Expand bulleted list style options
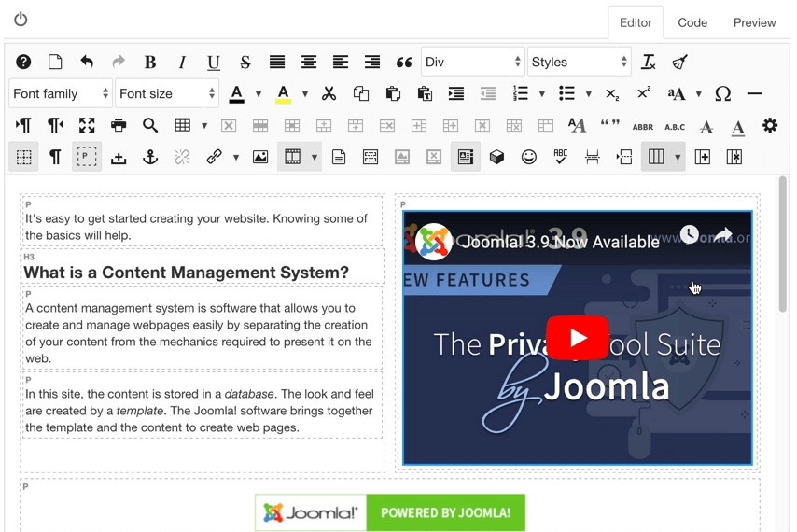 pos(589,94)
